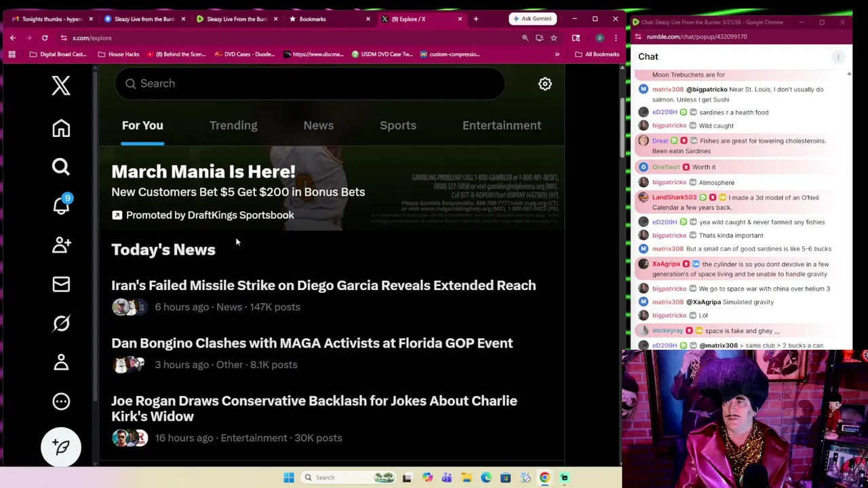Open Iran's Failed Missile Strike news story
The width and height of the screenshot is (868, 488).
323,285
